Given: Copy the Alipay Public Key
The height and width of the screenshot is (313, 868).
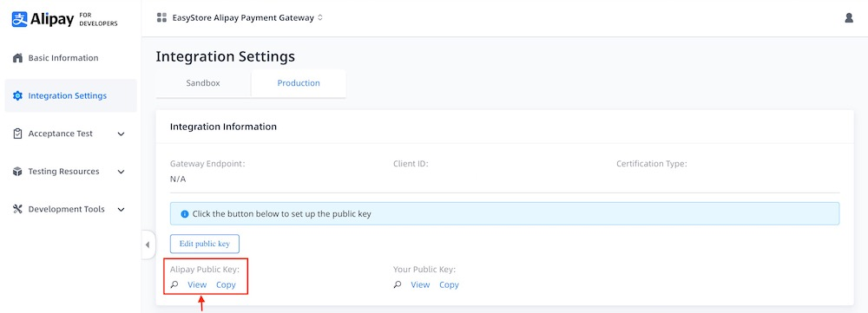Looking at the screenshot, I should 226,284.
